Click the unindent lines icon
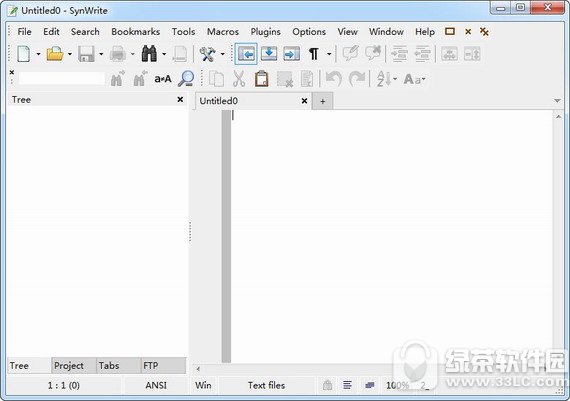The image size is (570, 401). (422, 54)
